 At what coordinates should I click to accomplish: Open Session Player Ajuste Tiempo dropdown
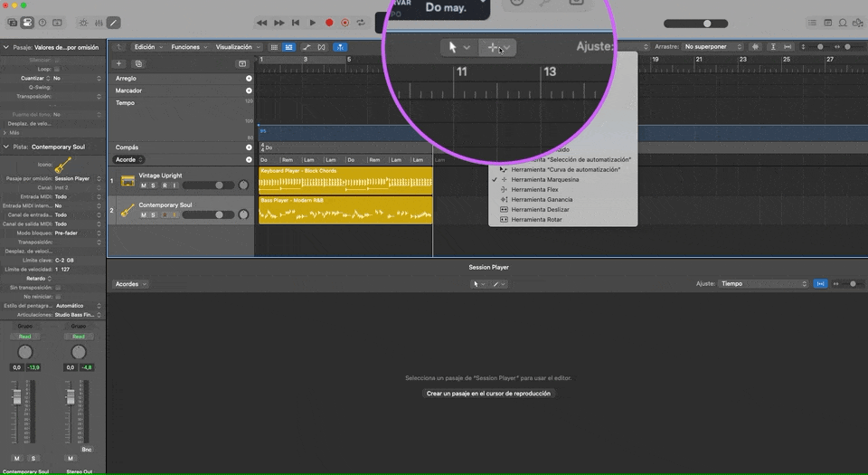pos(763,283)
